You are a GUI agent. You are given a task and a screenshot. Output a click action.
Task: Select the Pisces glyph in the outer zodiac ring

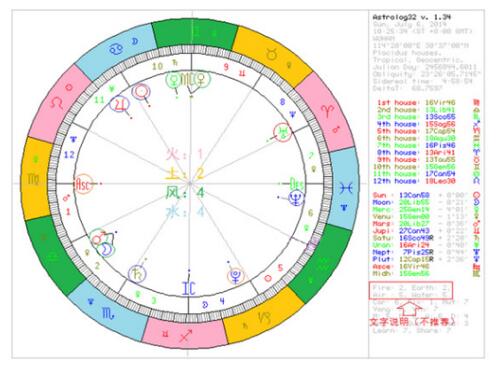pyautogui.click(x=346, y=188)
